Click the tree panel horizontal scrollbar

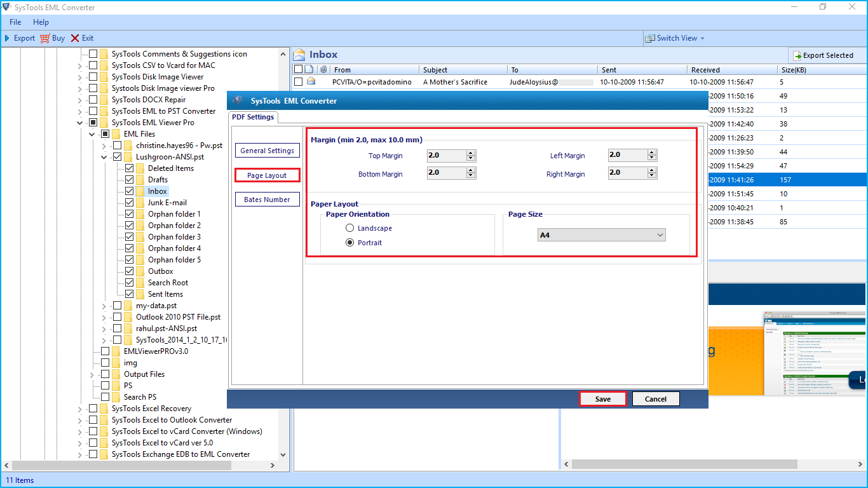(x=140, y=465)
